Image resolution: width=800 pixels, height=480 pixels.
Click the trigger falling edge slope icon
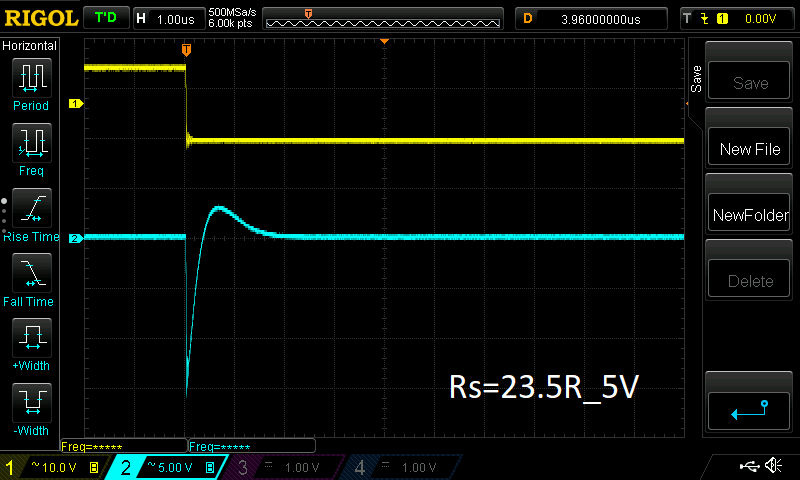coord(705,19)
